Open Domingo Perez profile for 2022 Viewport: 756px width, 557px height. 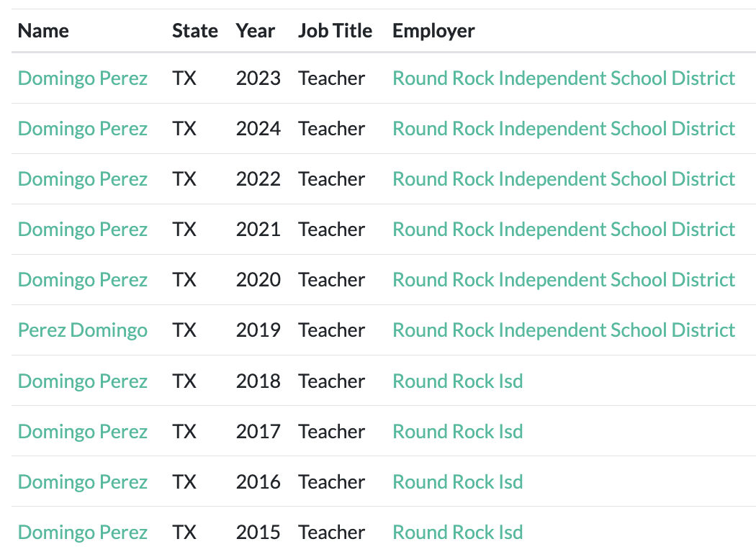[x=82, y=178]
